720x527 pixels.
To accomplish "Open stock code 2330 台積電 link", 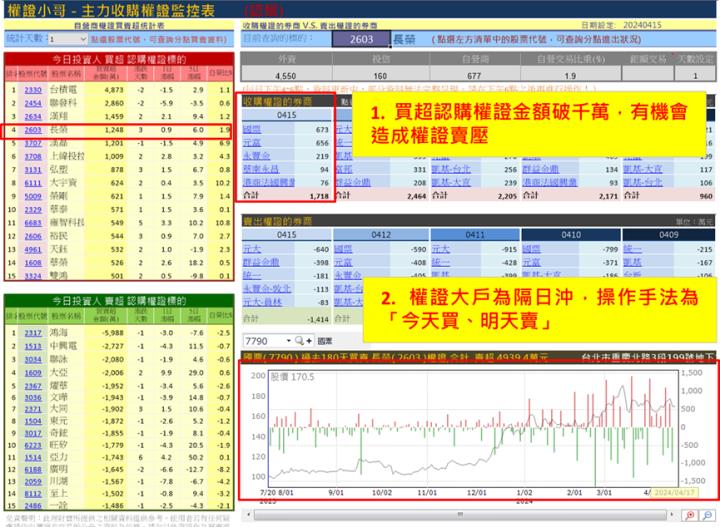I will coord(33,90).
